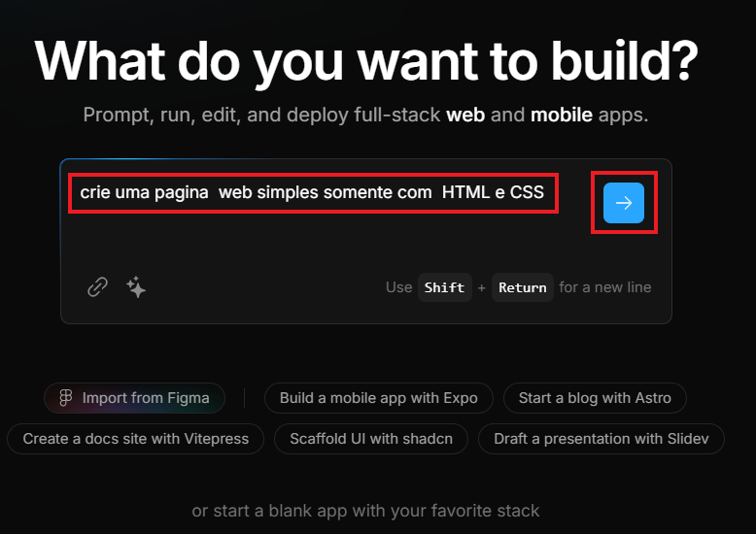
Task: Click the sparkle enhance prompt icon
Action: [x=136, y=286]
